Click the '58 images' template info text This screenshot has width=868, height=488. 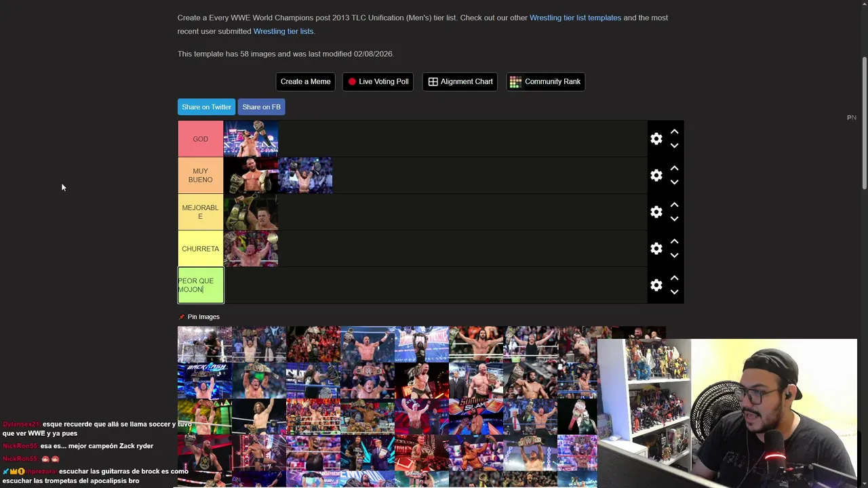285,54
